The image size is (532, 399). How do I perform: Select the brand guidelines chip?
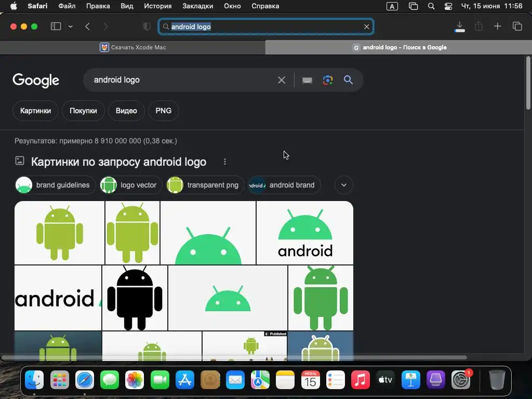(x=55, y=185)
